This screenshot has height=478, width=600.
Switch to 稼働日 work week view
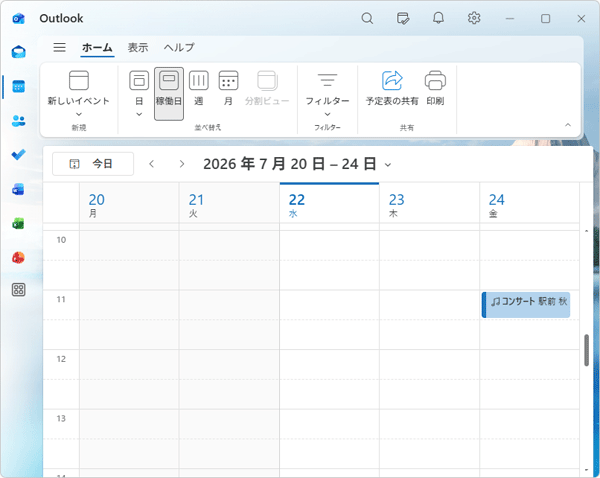(x=169, y=94)
